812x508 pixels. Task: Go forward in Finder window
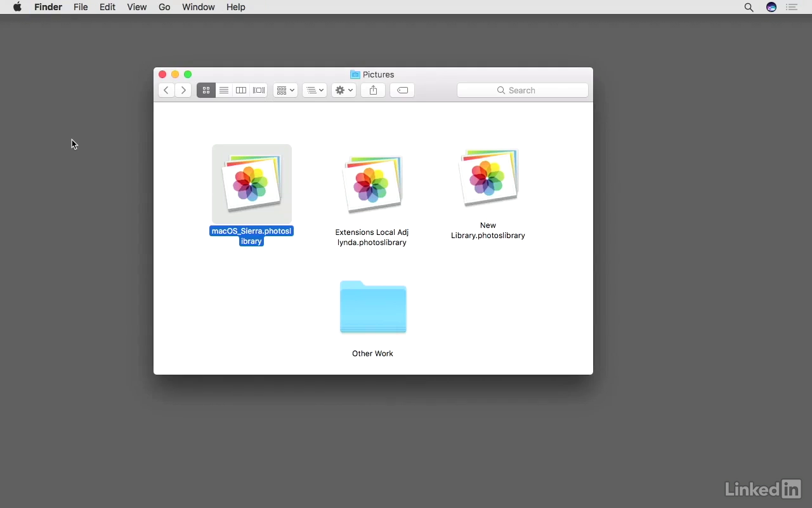(183, 90)
